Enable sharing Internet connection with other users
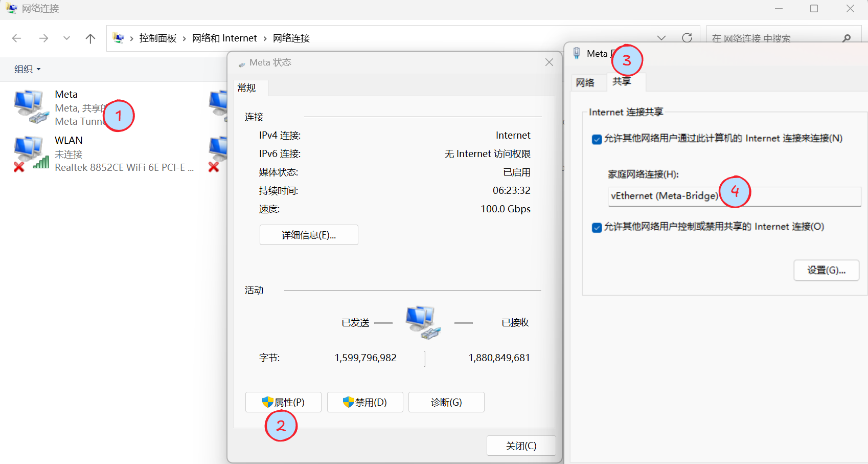 tap(597, 139)
